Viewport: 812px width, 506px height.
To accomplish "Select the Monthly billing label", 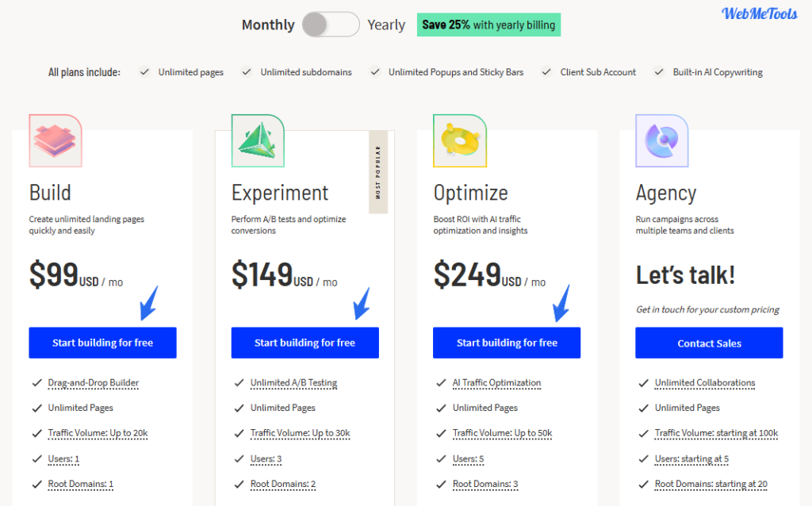I will pyautogui.click(x=268, y=25).
